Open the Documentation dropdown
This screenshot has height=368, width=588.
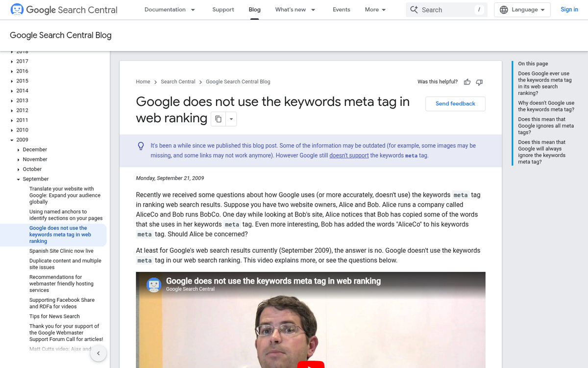tap(170, 9)
